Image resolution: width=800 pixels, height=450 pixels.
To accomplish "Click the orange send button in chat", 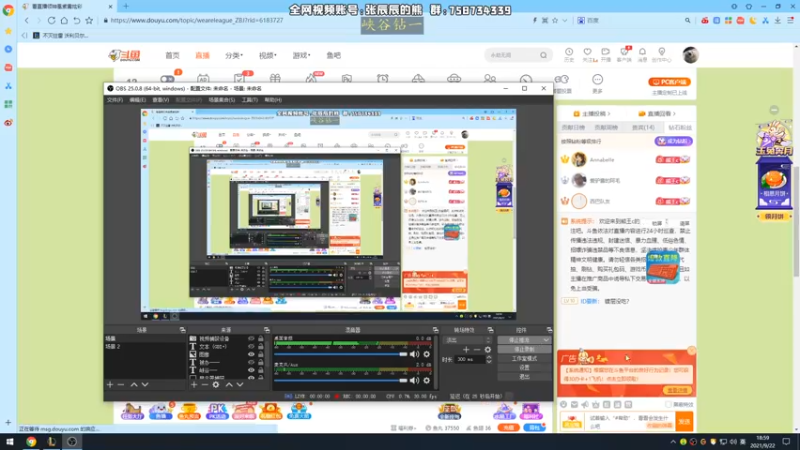I will (684, 421).
